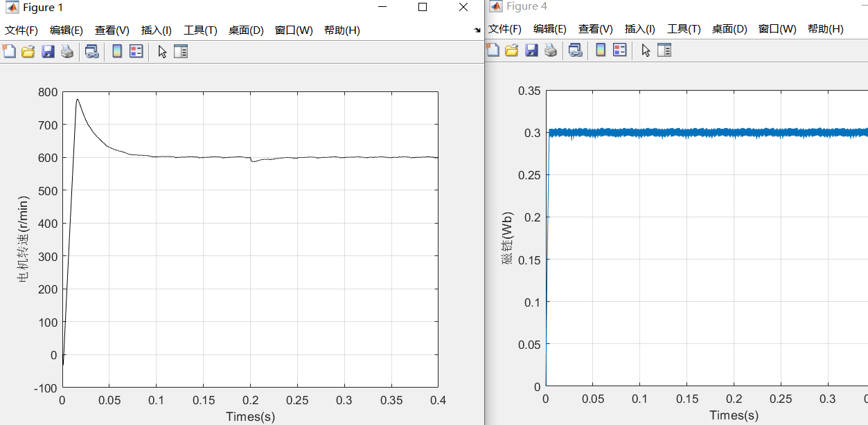Toggle plot linking in Figure 4
868x425 pixels.
(575, 51)
